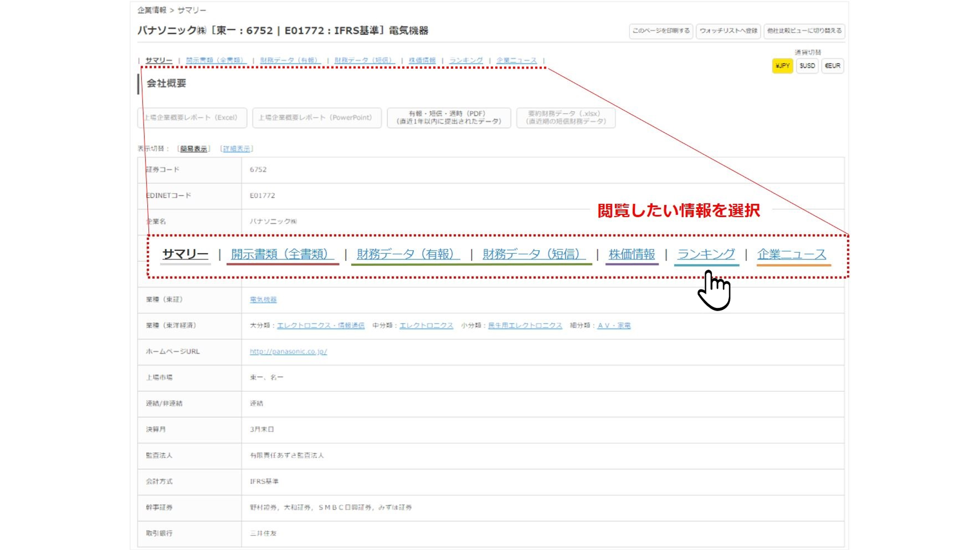The image size is (980, 550).
Task: Open the small 企業ニュース tab
Action: tap(516, 60)
